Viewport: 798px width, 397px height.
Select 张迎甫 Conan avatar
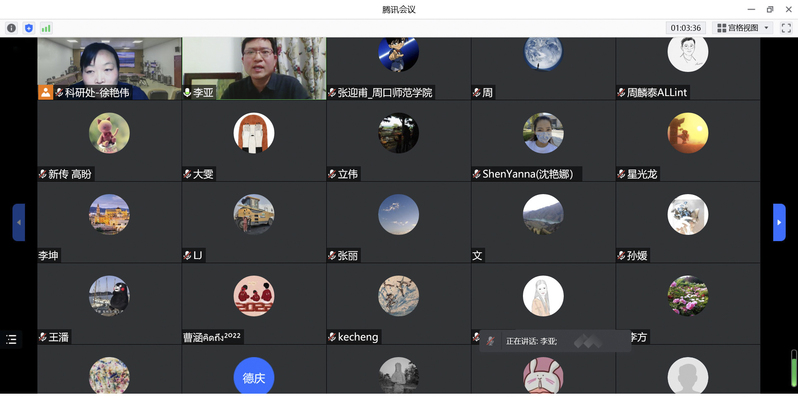[x=398, y=54]
